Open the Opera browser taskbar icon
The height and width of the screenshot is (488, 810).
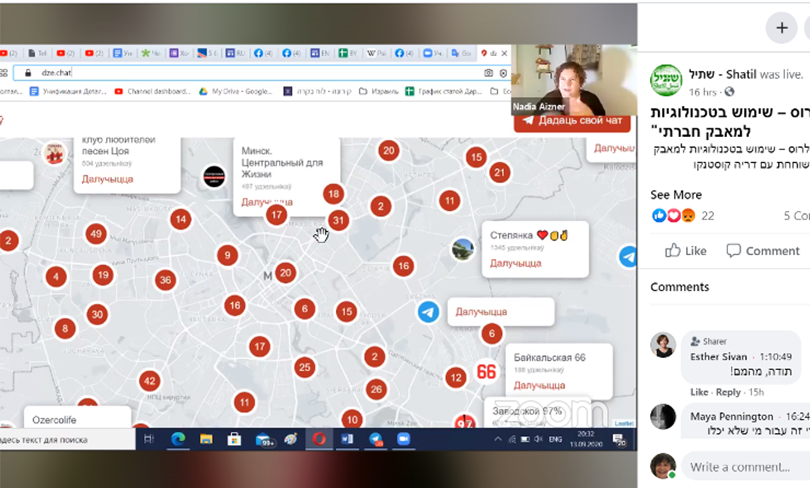click(319, 439)
